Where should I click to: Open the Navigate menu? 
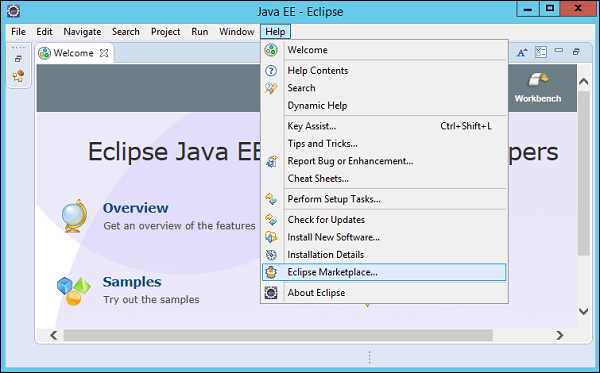pyautogui.click(x=82, y=32)
